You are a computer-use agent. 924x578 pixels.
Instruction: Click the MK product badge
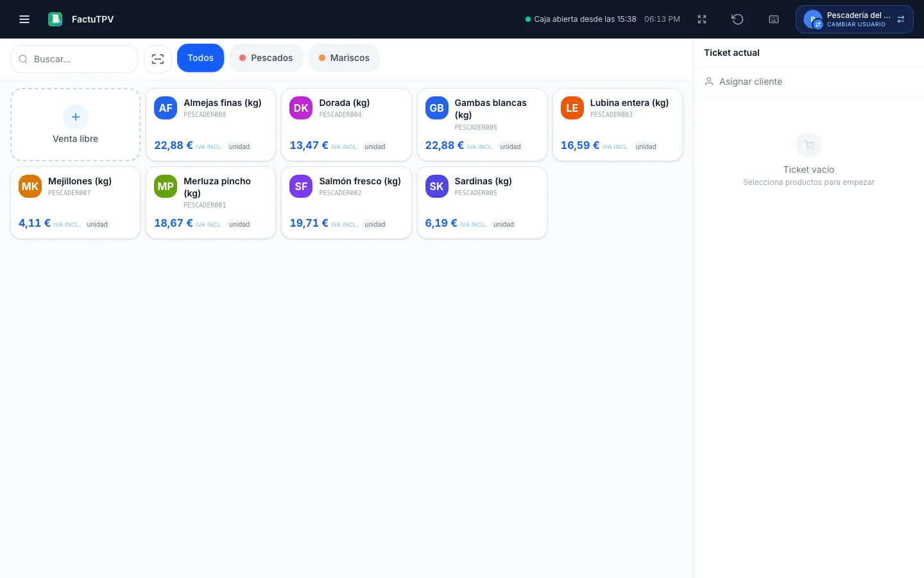coord(30,186)
